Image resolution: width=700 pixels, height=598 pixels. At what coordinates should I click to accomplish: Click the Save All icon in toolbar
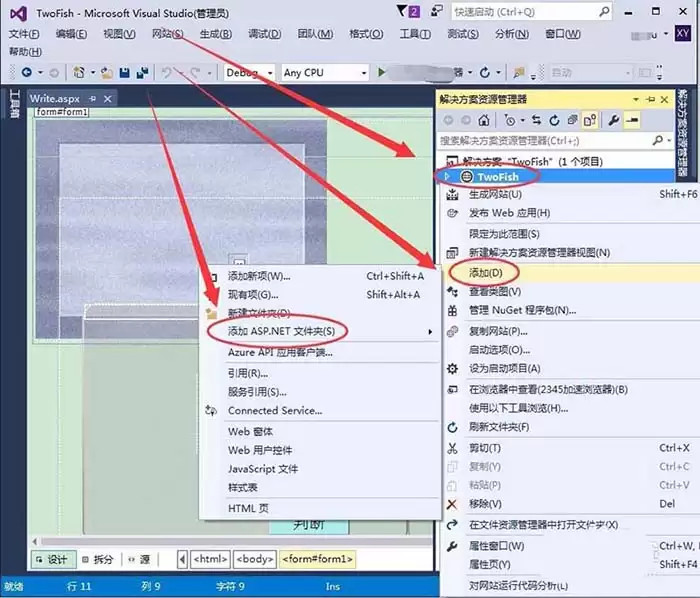(x=142, y=73)
